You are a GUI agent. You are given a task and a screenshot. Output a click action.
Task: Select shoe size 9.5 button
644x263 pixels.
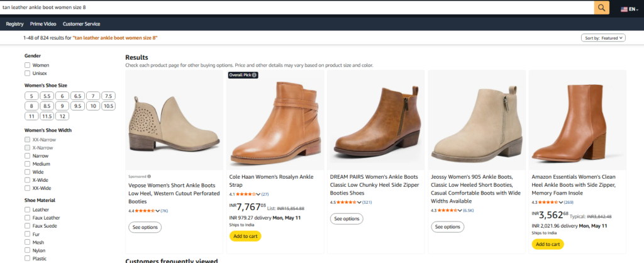(77, 106)
